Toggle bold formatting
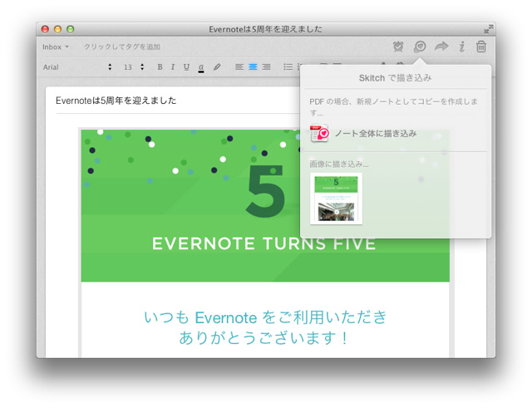Screen dimensions: 532x408 click(160, 67)
